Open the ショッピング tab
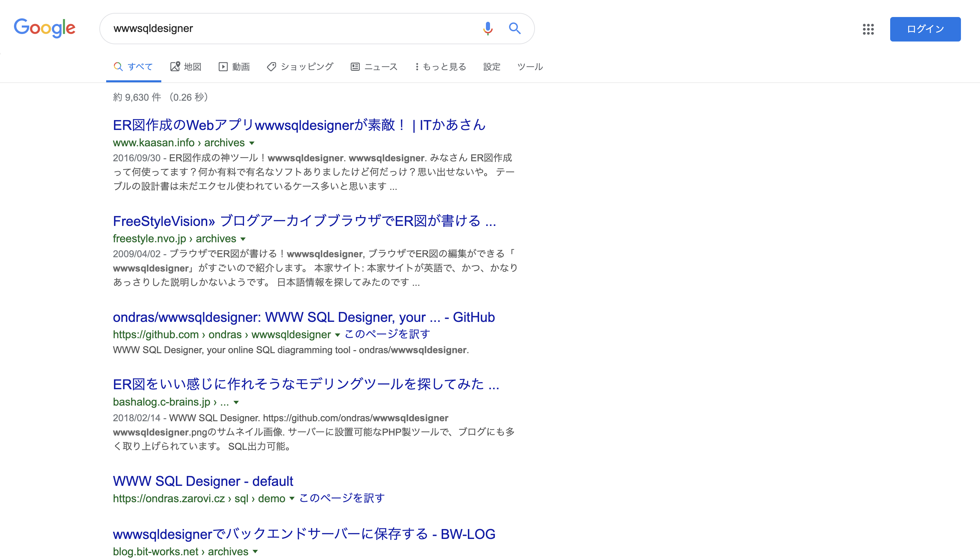Image resolution: width=980 pixels, height=558 pixels. (300, 67)
